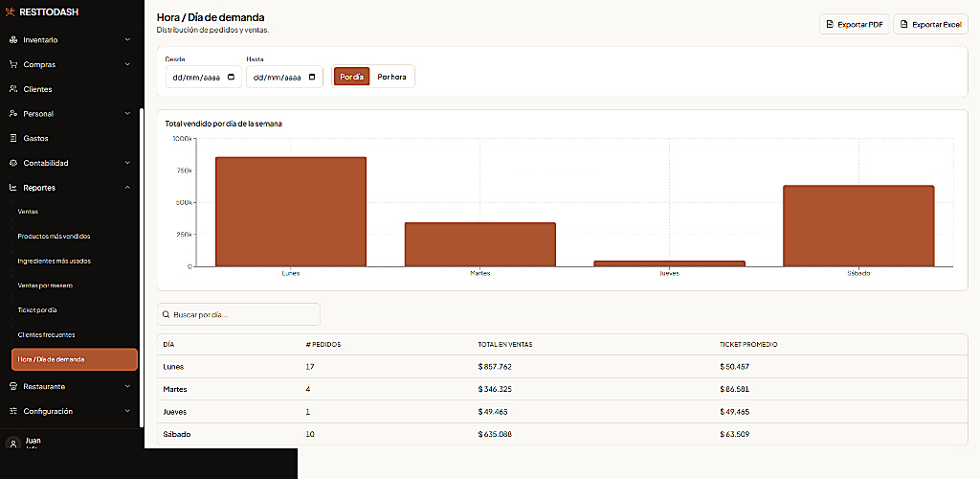
Task: Click the Configuración sliders icon
Action: (13, 412)
